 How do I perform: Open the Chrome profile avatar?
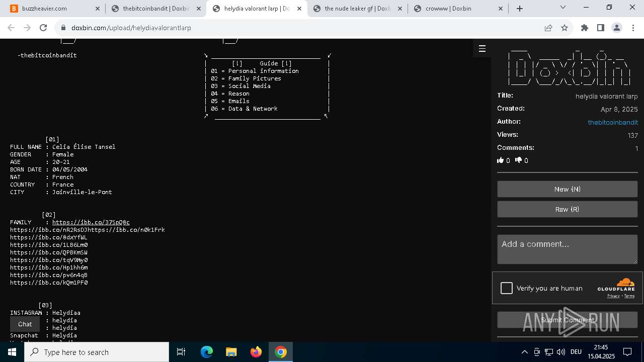click(x=617, y=28)
